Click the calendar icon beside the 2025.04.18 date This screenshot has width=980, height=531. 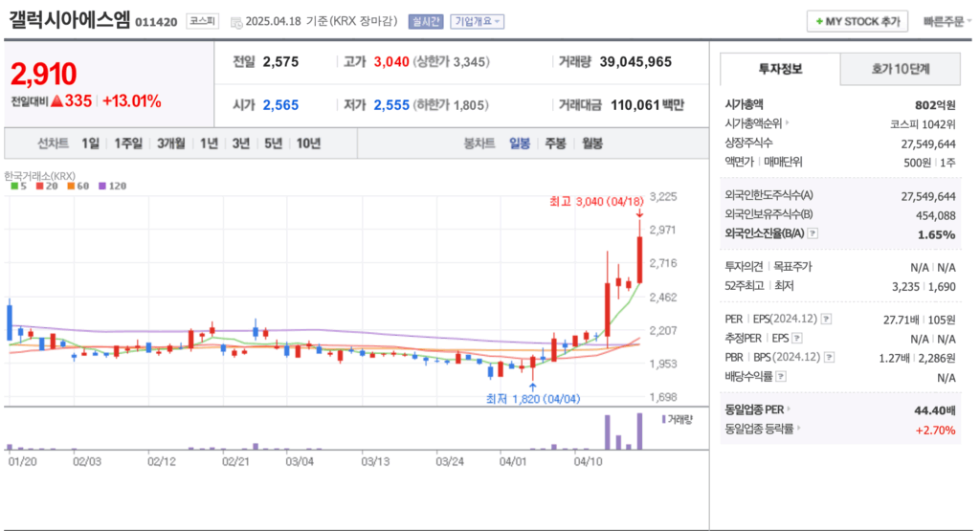click(x=235, y=21)
